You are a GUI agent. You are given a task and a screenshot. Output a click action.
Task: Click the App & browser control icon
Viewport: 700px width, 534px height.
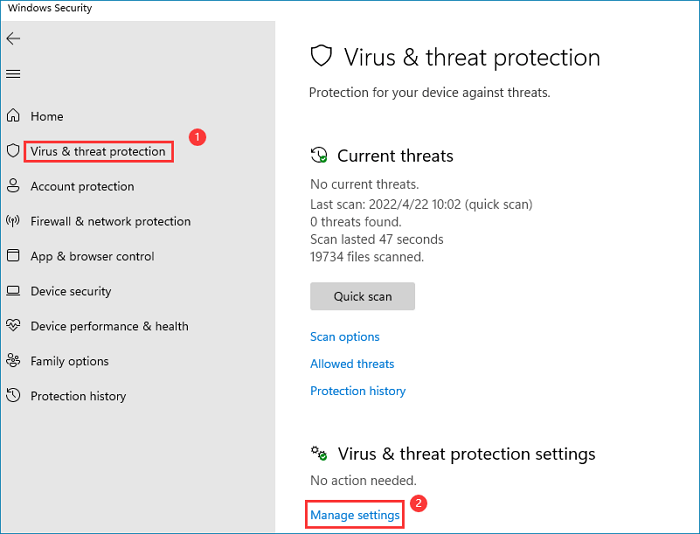[13, 256]
